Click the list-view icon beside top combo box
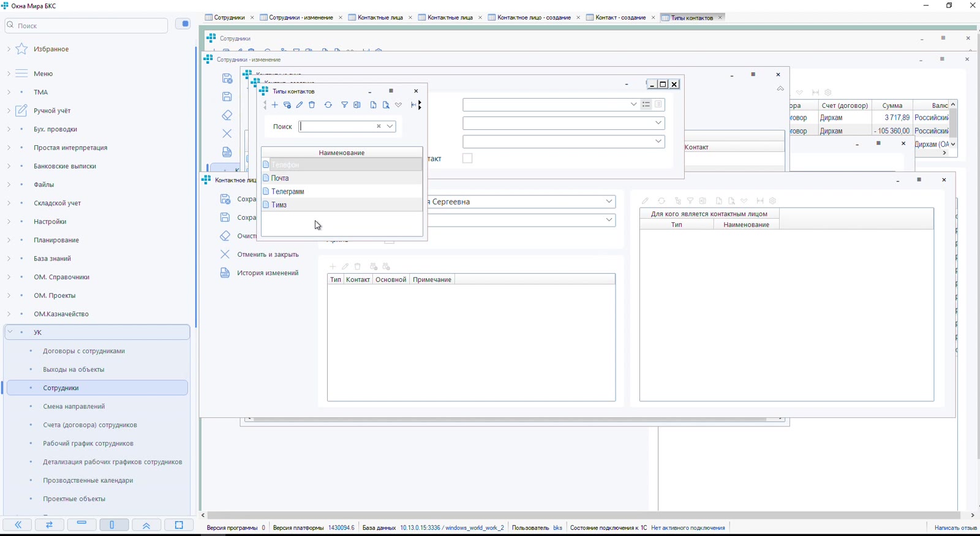The height and width of the screenshot is (536, 980). [646, 105]
